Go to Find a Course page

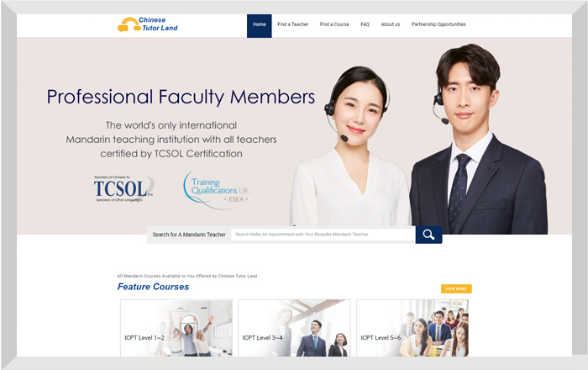(334, 24)
